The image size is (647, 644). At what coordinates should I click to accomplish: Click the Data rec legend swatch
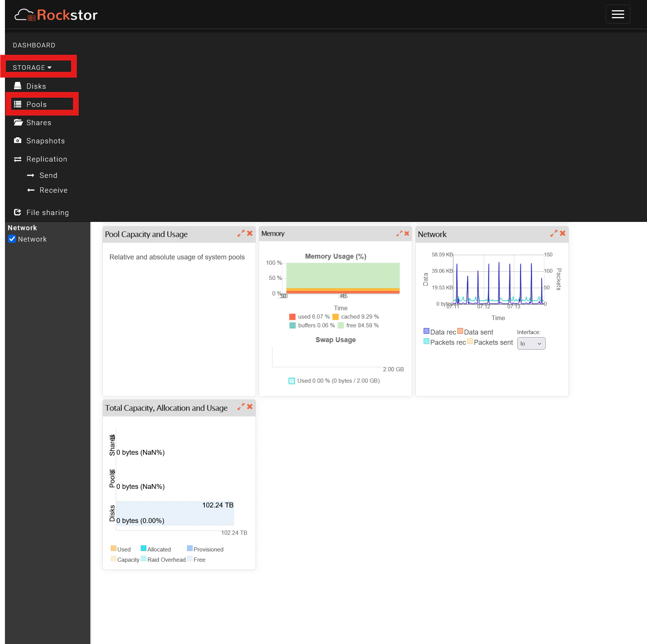point(427,331)
